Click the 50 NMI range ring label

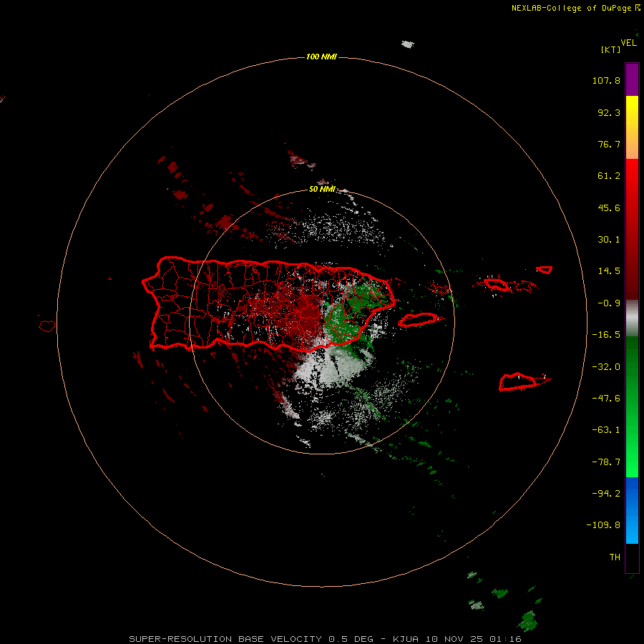point(322,189)
